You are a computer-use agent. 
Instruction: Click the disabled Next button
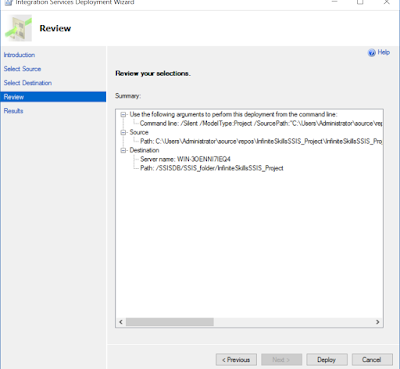[x=282, y=360]
